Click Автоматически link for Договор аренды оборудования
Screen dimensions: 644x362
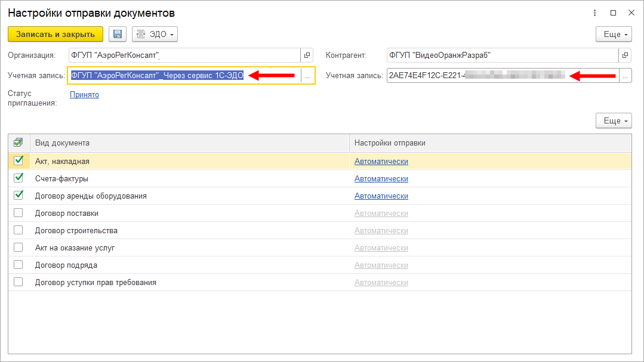[x=381, y=196]
